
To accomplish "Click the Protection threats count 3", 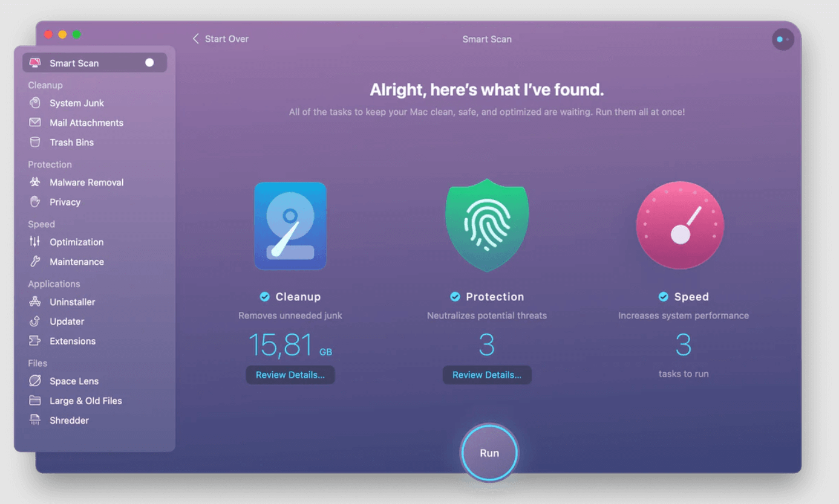I will tap(487, 345).
